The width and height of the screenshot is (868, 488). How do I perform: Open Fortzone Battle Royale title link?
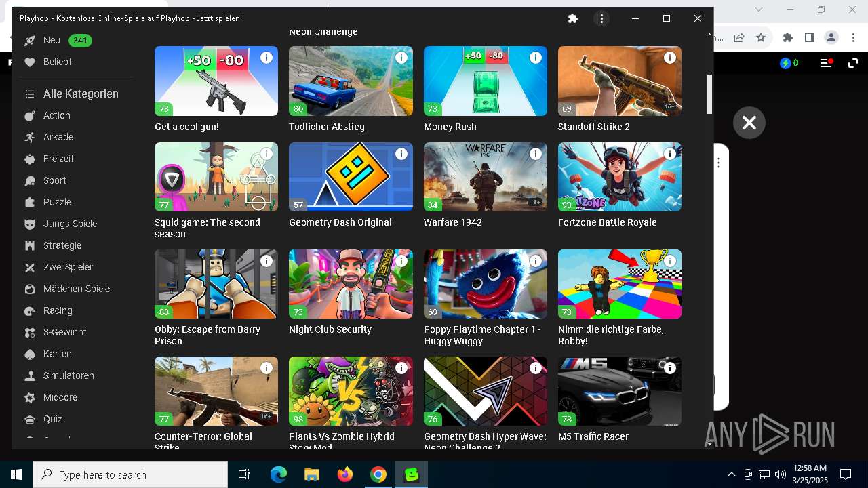pyautogui.click(x=608, y=222)
